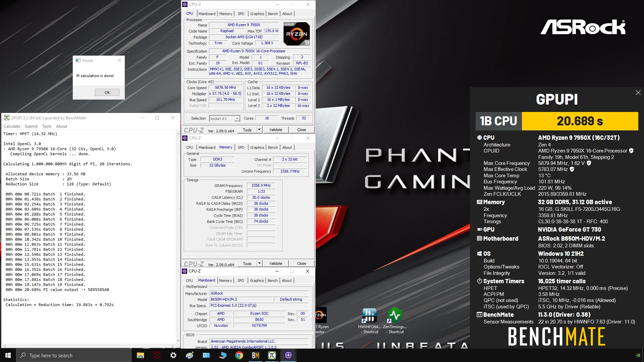Click the 20.689 s result banner
Image resolution: width=644 pixels, height=362 pixels.
coord(580,121)
